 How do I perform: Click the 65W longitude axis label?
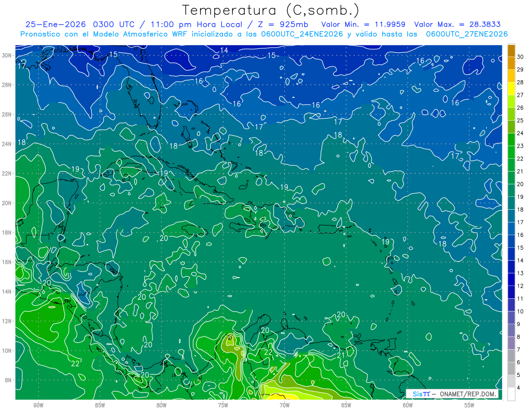coord(346,405)
